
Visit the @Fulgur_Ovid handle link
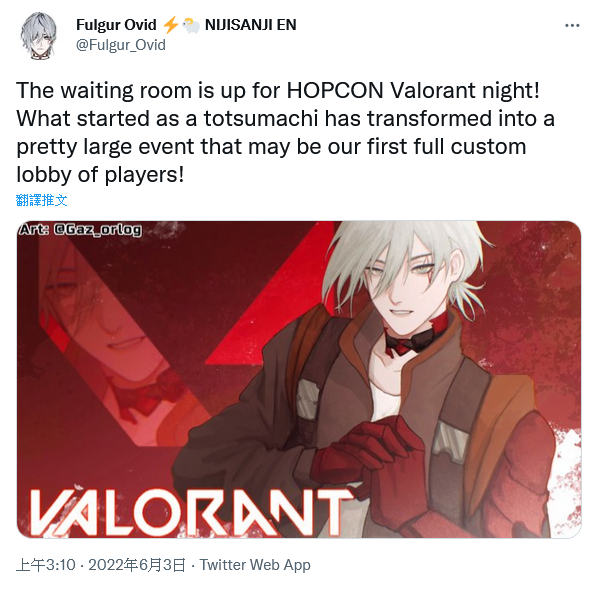click(121, 45)
